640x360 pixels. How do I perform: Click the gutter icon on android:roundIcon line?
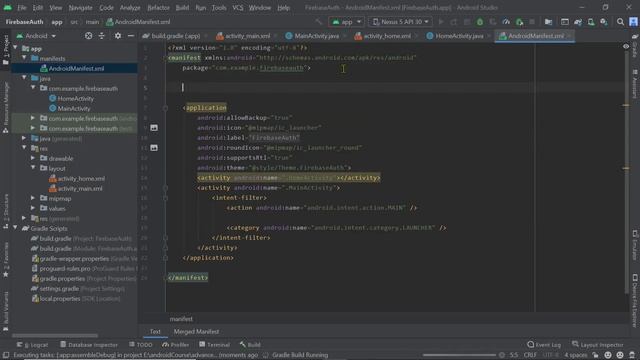click(154, 148)
